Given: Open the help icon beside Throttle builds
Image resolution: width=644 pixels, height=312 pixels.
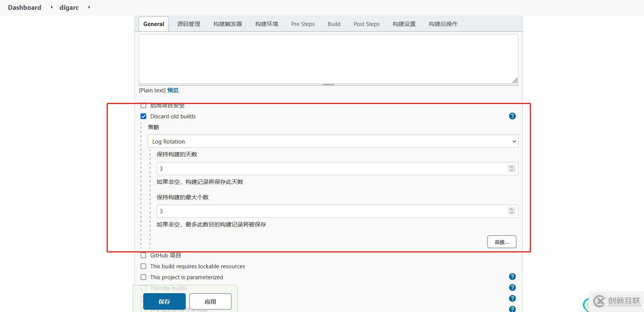Looking at the screenshot, I should (512, 288).
